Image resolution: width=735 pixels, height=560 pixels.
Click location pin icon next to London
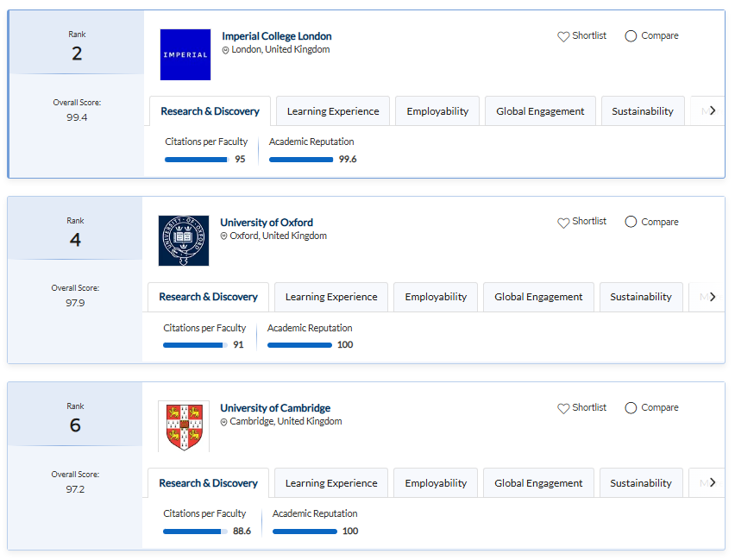[x=225, y=50]
